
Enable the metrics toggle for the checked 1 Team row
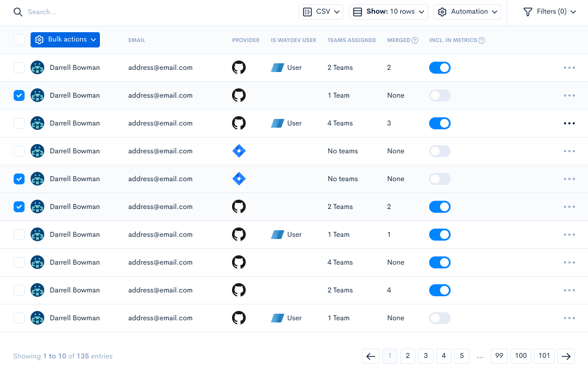coord(440,95)
